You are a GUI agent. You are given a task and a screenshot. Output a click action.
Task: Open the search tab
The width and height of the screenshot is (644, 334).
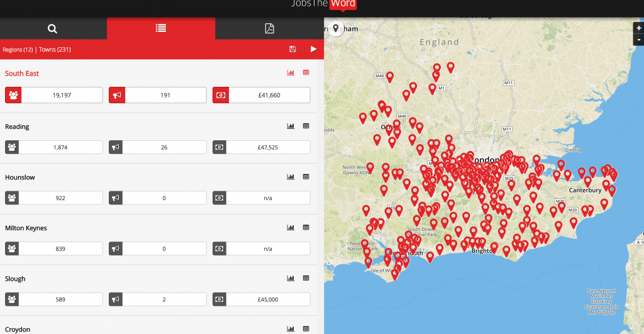(52, 28)
